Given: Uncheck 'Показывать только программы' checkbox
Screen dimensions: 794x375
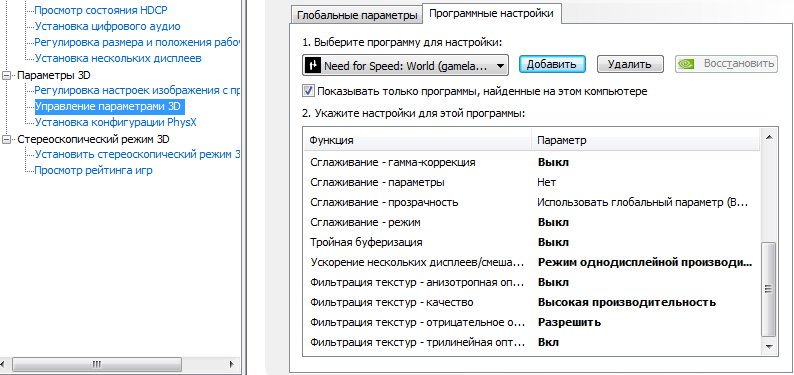Looking at the screenshot, I should 308,92.
